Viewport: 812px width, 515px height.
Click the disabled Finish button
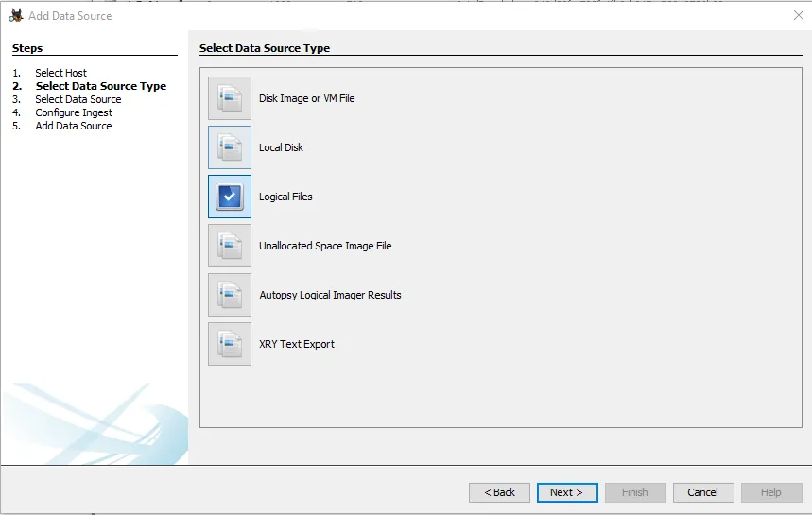point(635,492)
